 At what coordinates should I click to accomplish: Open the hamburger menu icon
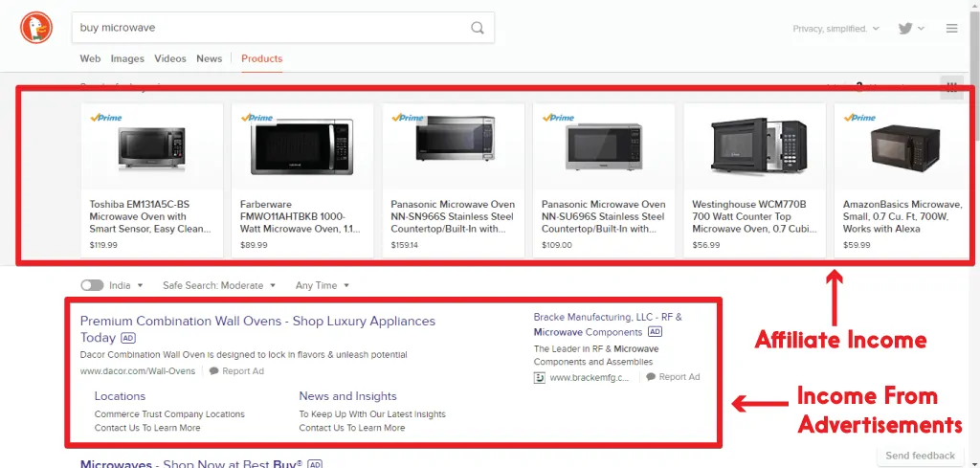[951, 29]
